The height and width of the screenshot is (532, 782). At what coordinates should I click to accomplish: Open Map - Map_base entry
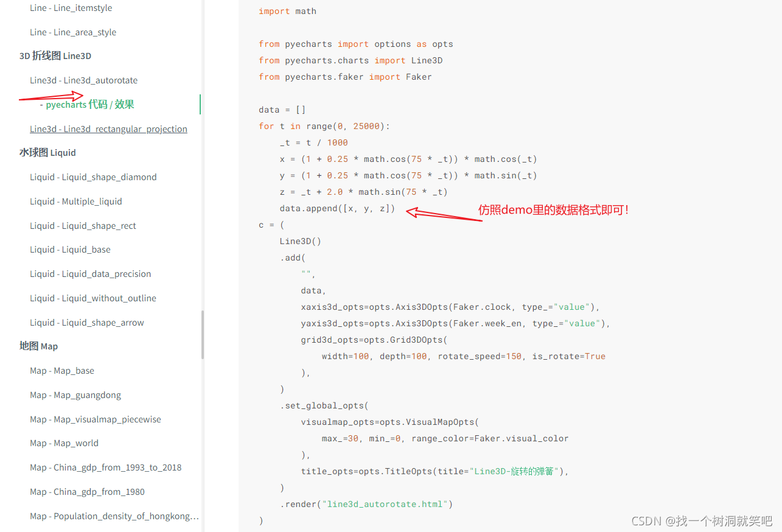[x=62, y=371]
